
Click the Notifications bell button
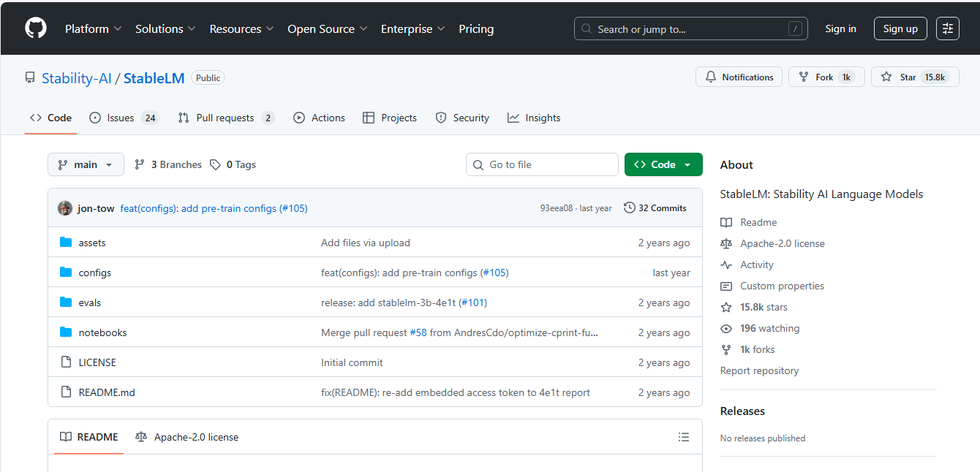[739, 77]
